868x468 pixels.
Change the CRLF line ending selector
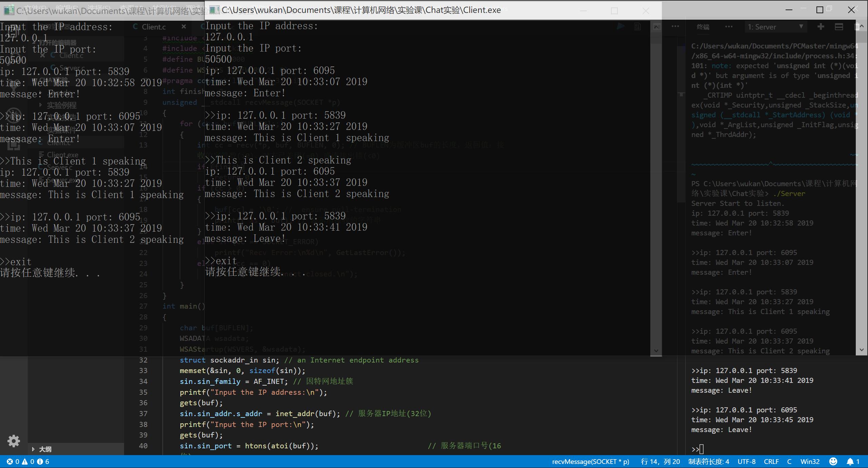point(771,462)
